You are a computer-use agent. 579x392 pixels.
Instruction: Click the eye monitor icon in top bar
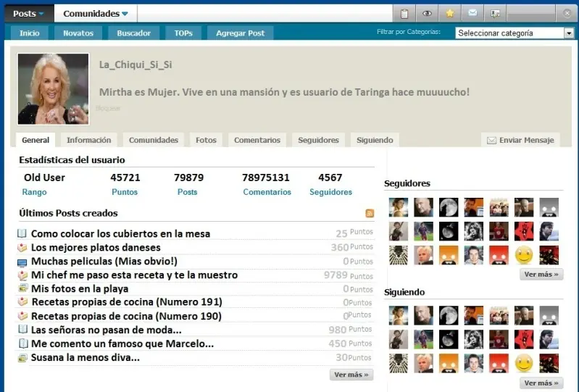point(427,14)
